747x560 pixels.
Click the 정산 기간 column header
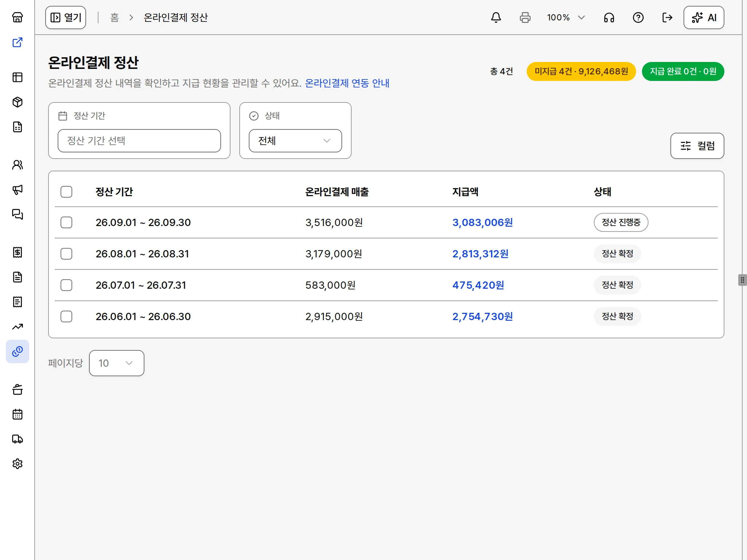coord(114,192)
